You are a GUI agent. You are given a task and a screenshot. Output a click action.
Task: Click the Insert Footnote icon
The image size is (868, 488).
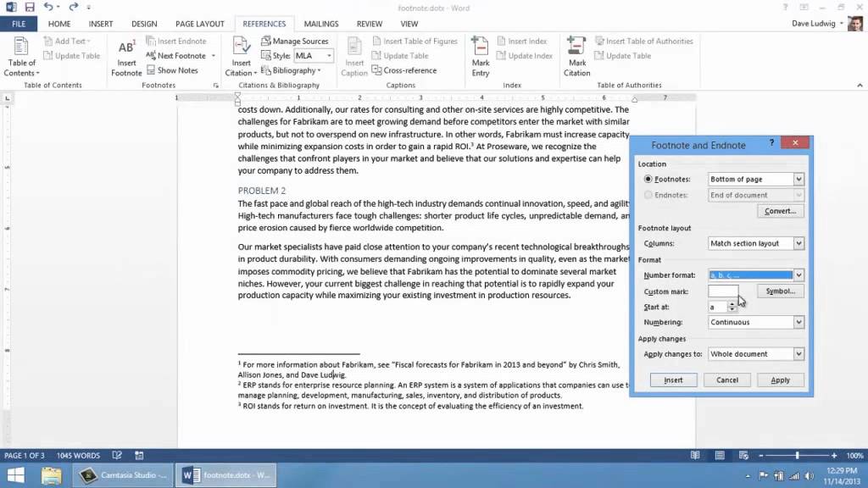[x=126, y=58]
